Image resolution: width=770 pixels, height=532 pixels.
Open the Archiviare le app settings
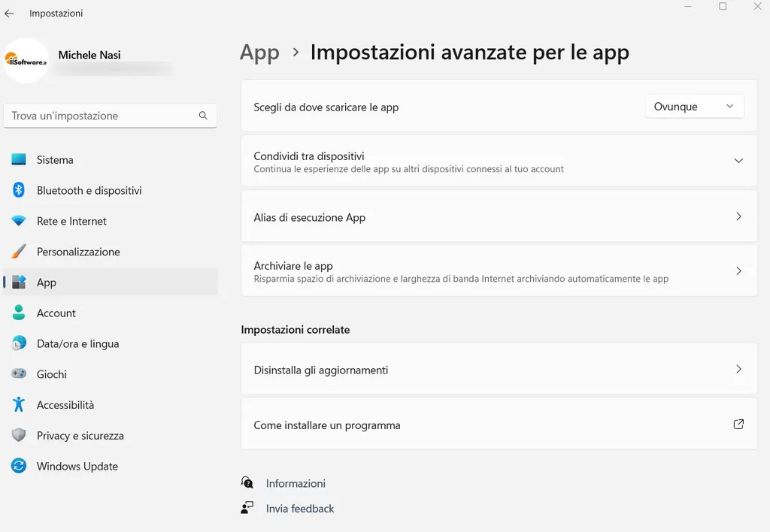[499, 271]
